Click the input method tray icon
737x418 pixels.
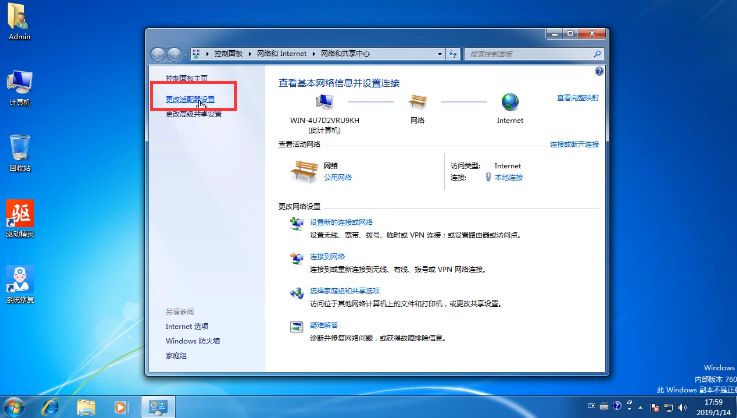pos(592,406)
